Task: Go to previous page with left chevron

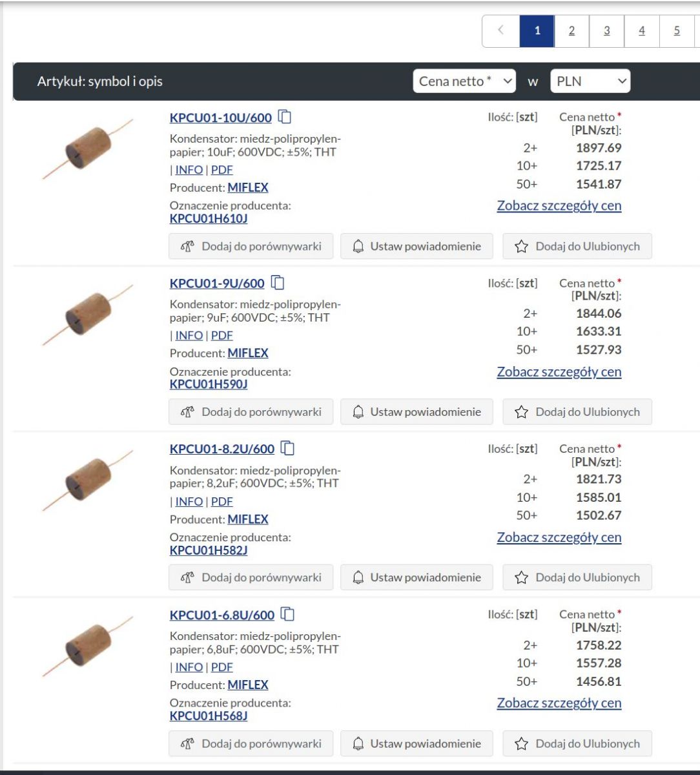Action: [x=501, y=31]
